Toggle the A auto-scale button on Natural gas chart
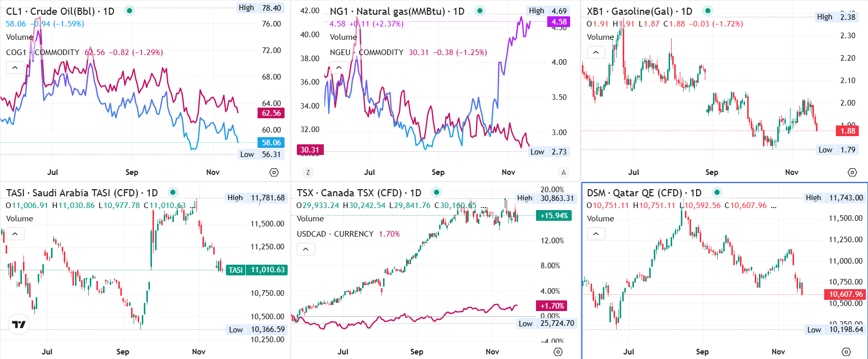This screenshot has width=868, height=359. click(563, 172)
